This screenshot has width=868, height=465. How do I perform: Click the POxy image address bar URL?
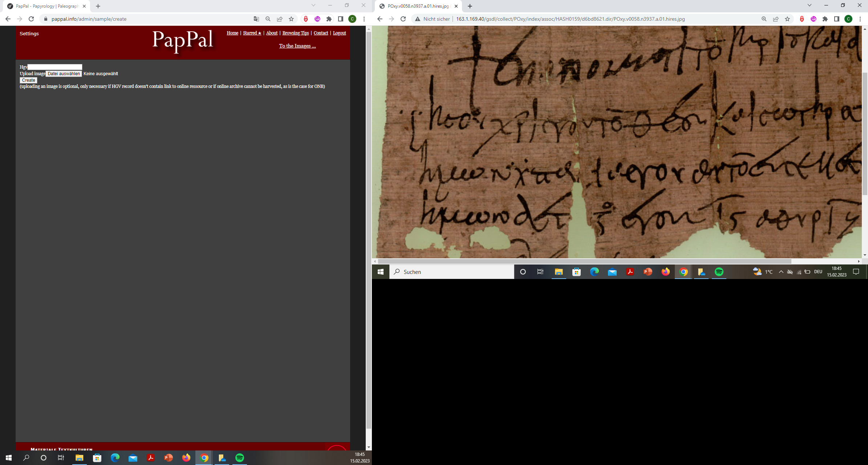(x=570, y=19)
